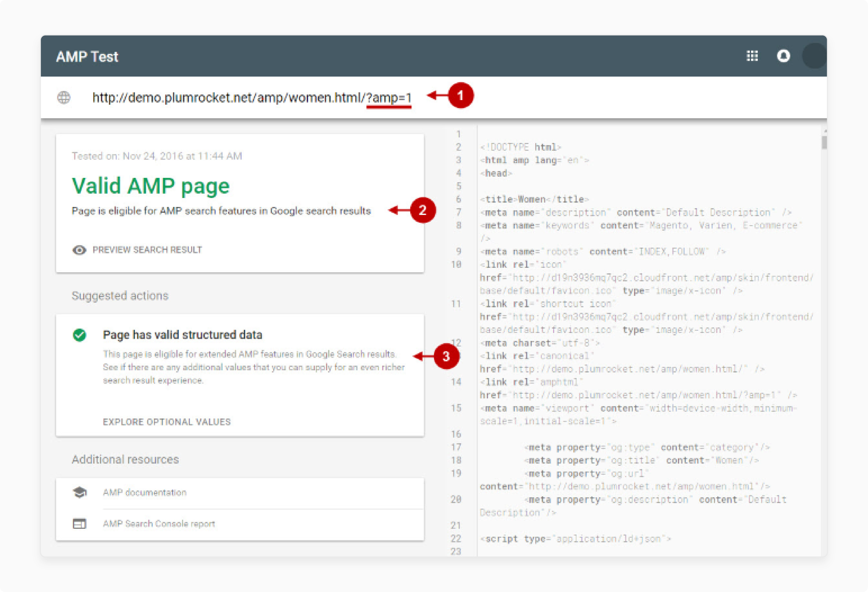Click the Search Console report window icon
868x592 pixels.
tap(79, 524)
